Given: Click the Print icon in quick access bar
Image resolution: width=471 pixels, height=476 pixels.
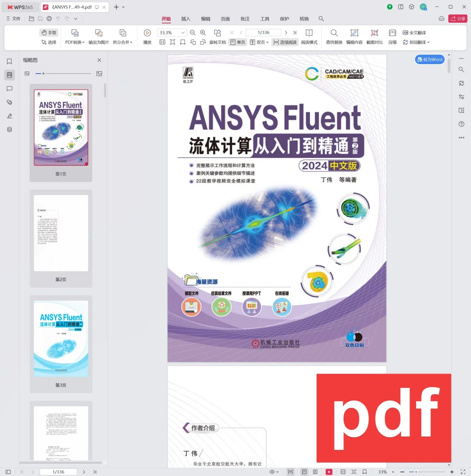Looking at the screenshot, I should [x=49, y=18].
